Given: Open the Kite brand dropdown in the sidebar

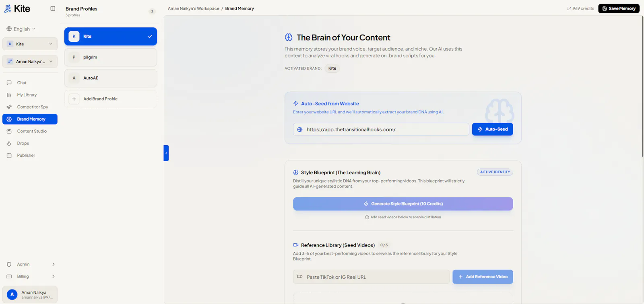Looking at the screenshot, I should [30, 44].
